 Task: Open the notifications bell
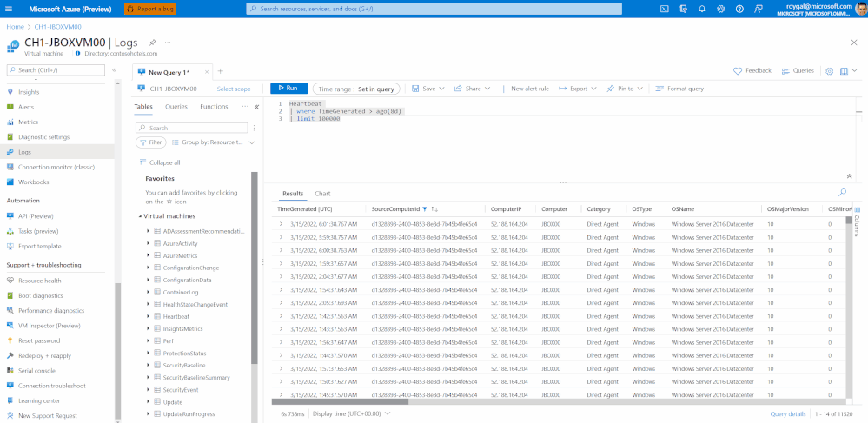click(702, 9)
